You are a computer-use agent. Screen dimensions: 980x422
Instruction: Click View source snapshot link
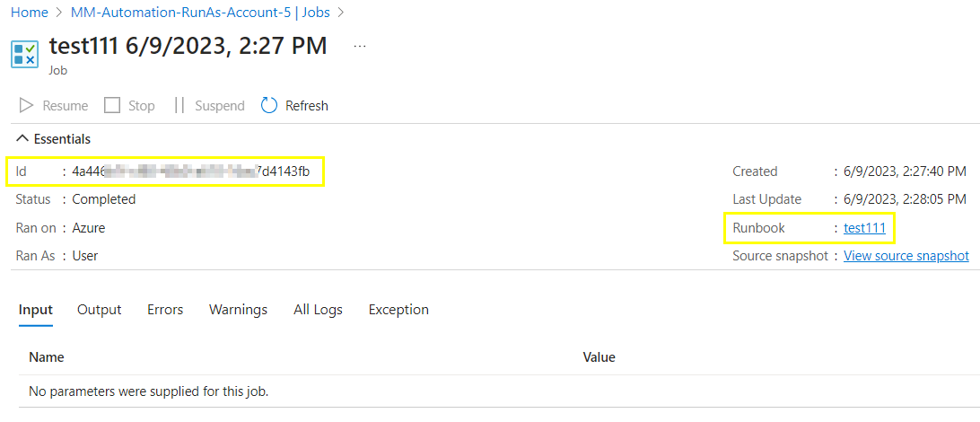906,256
